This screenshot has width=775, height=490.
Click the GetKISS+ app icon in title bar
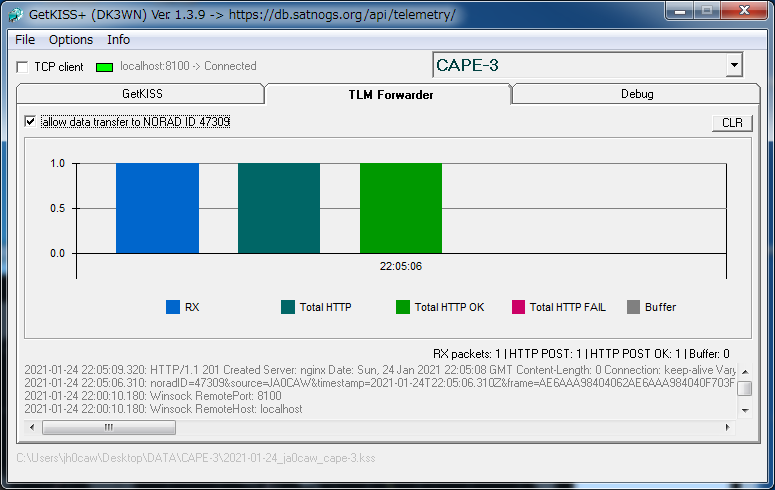(15, 14)
